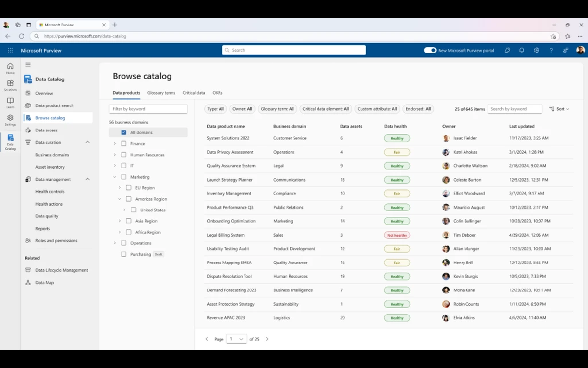The height and width of the screenshot is (368, 588).
Task: Open the app launcher waffle icon
Action: click(10, 50)
